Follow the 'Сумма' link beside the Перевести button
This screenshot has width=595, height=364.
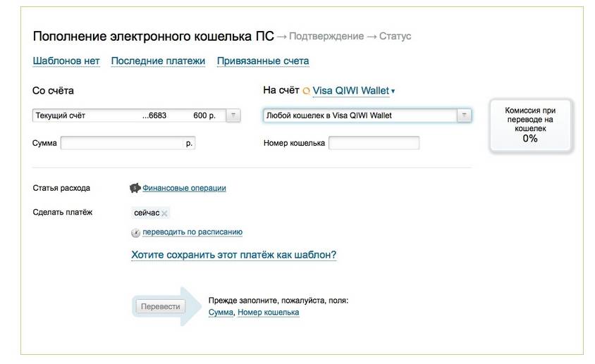tap(221, 312)
